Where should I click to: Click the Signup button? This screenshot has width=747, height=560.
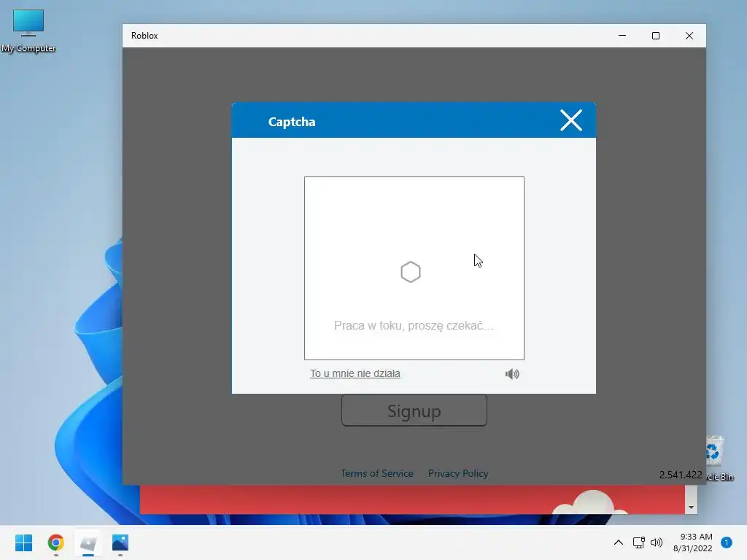[414, 411]
